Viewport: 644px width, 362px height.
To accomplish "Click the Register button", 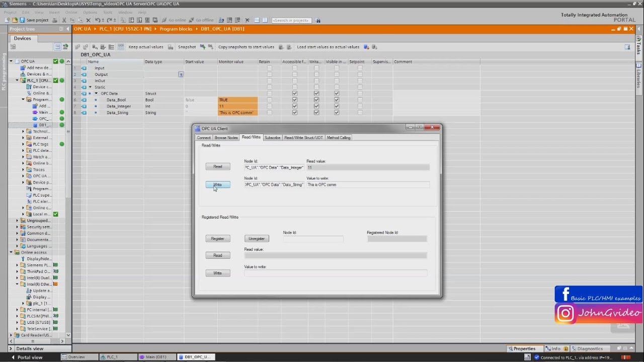I will (218, 239).
